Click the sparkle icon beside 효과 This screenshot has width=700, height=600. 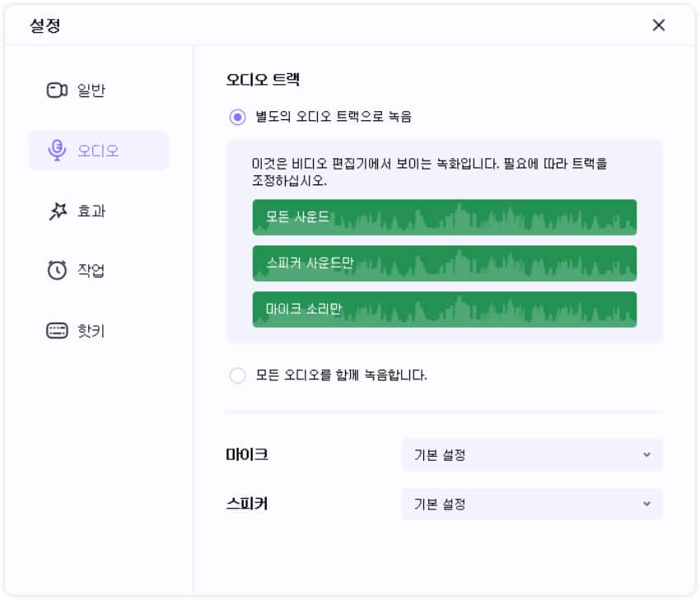point(57,212)
